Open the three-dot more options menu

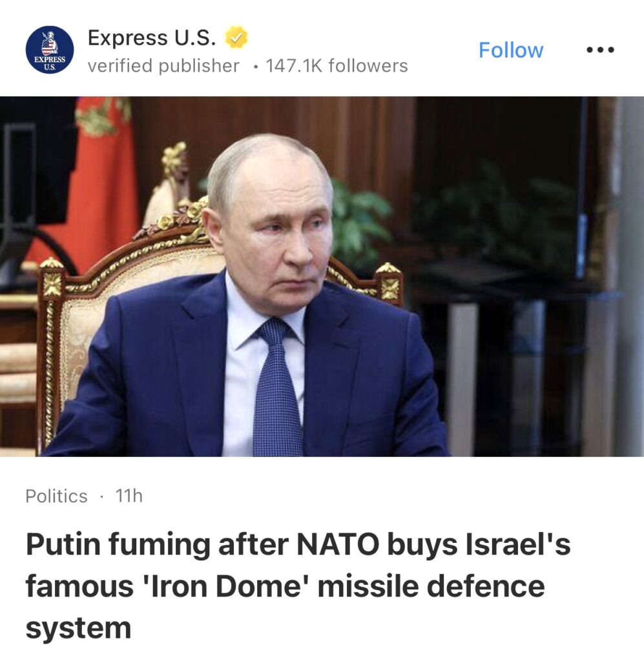600,50
